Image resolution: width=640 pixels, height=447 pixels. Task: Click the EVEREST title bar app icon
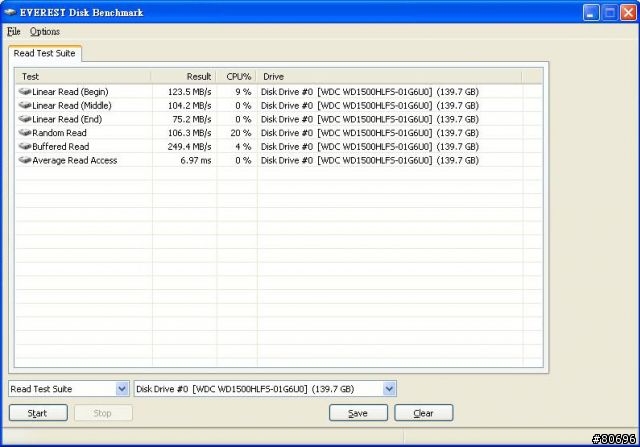[x=10, y=12]
